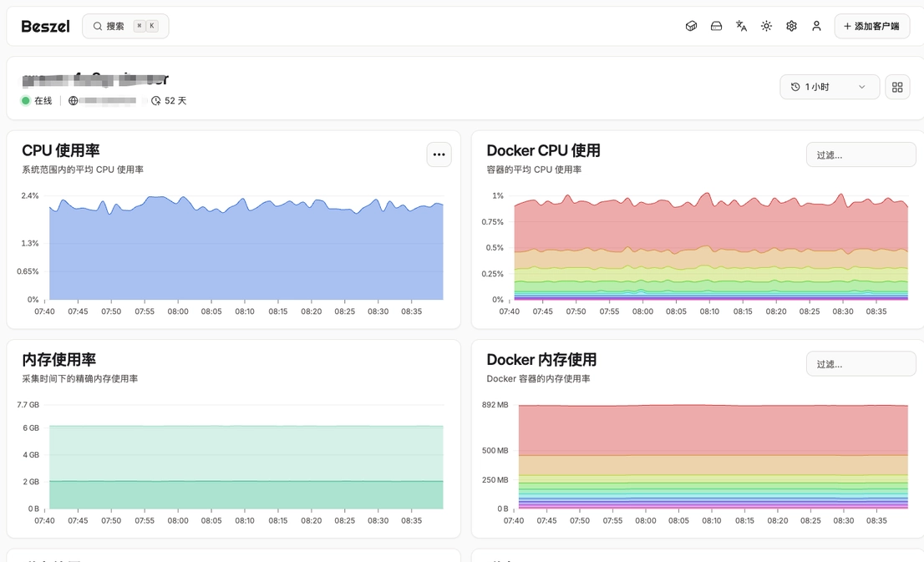Click the Docker memory usage filter field
This screenshot has width=924, height=562.
tap(861, 364)
